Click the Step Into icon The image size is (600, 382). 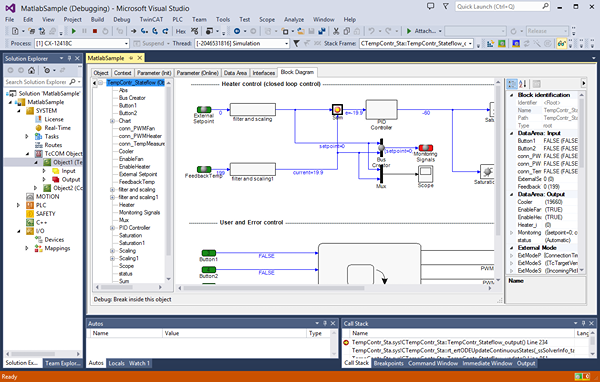tap(144, 31)
